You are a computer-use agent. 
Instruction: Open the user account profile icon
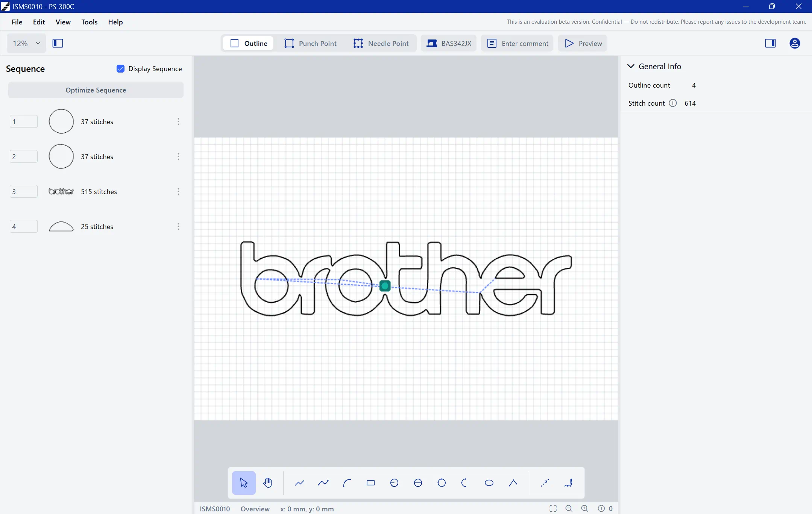(795, 43)
